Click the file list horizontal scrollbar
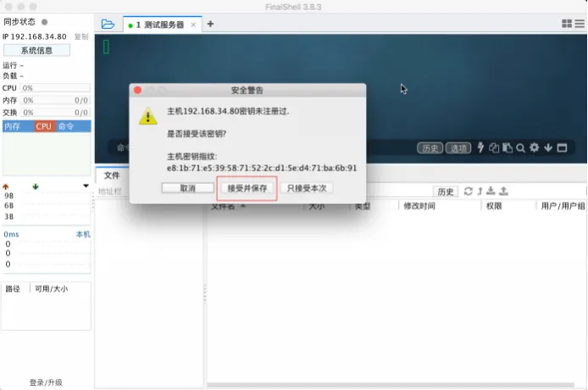588x390 pixels. (391, 385)
